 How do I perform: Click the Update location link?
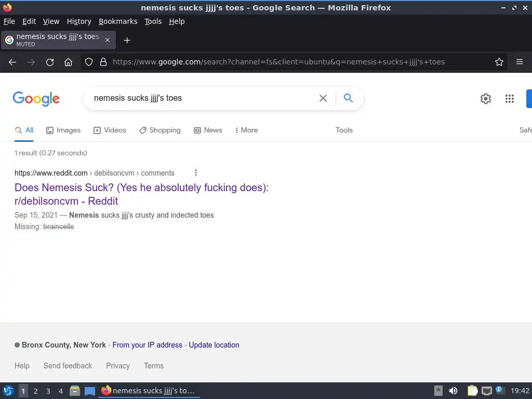point(214,345)
